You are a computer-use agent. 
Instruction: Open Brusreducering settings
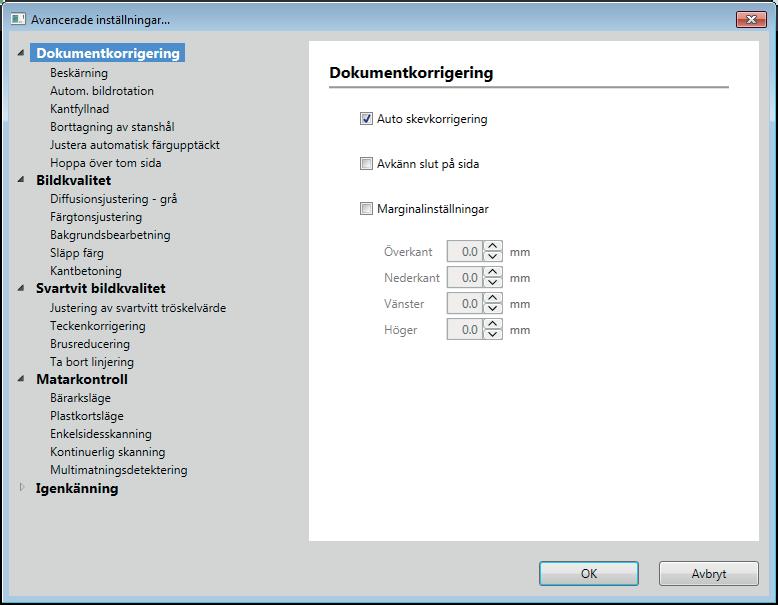tap(90, 344)
